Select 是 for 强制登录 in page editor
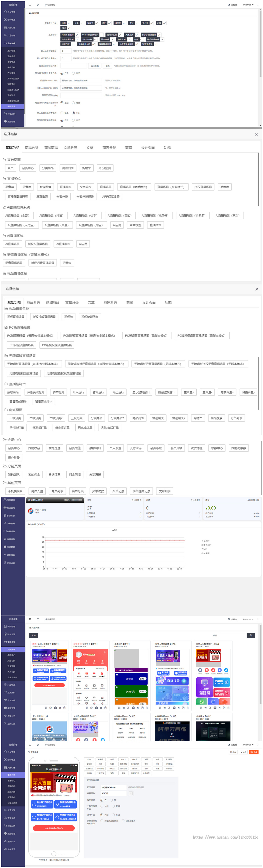The height and width of the screenshot is (868, 263). pyautogui.click(x=111, y=800)
